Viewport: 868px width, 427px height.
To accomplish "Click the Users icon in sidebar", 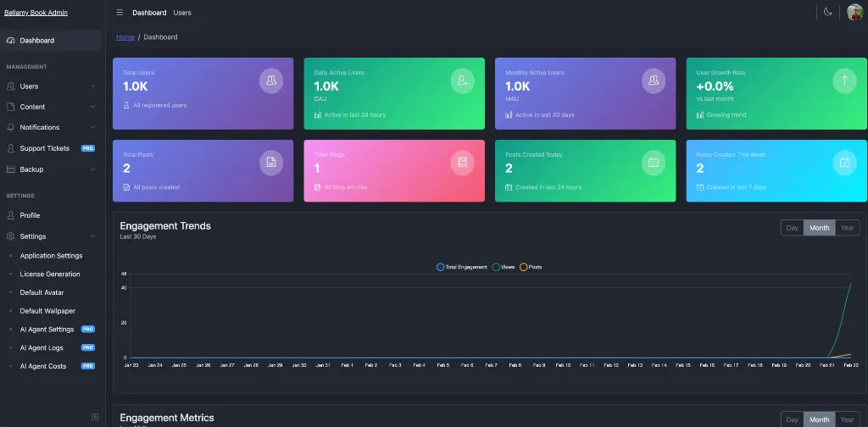I will click(x=10, y=86).
